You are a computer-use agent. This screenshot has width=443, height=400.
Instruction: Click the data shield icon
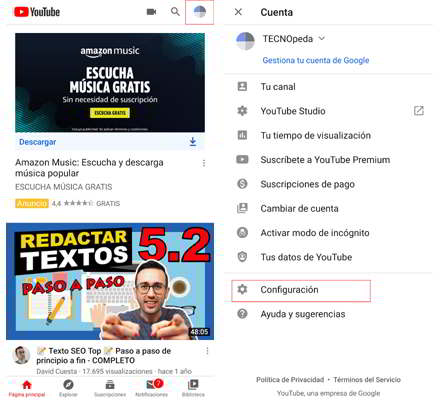(242, 257)
